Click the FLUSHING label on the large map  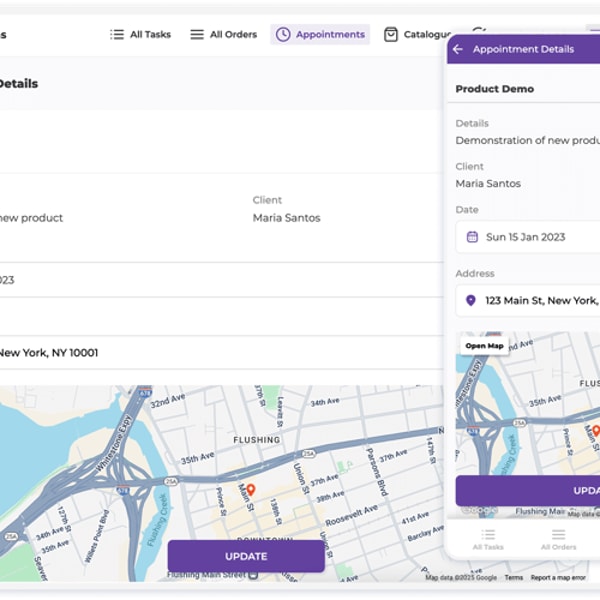coord(257,440)
